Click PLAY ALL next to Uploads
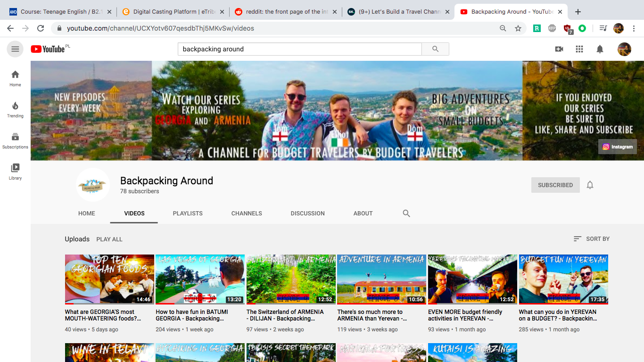The image size is (644, 362). [109, 239]
